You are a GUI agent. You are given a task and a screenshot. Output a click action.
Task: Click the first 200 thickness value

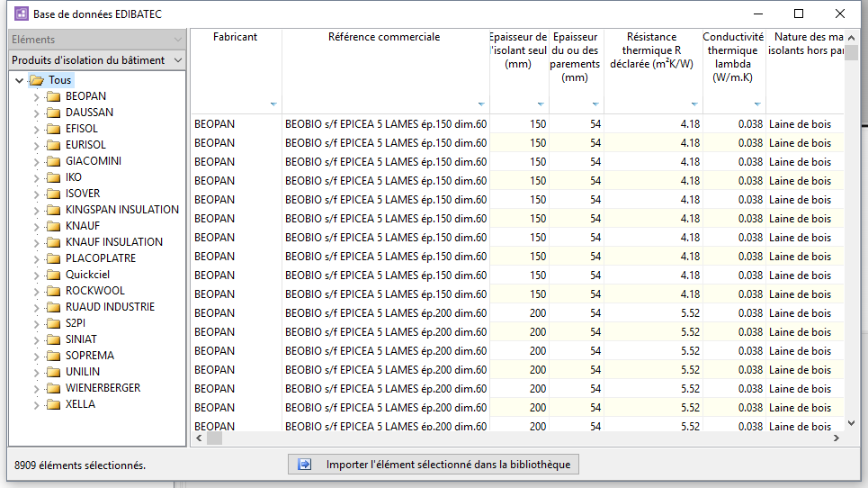pyautogui.click(x=538, y=313)
